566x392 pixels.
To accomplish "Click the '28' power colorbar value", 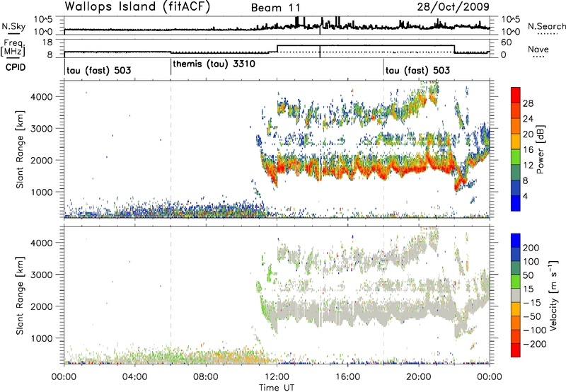I will [x=528, y=103].
